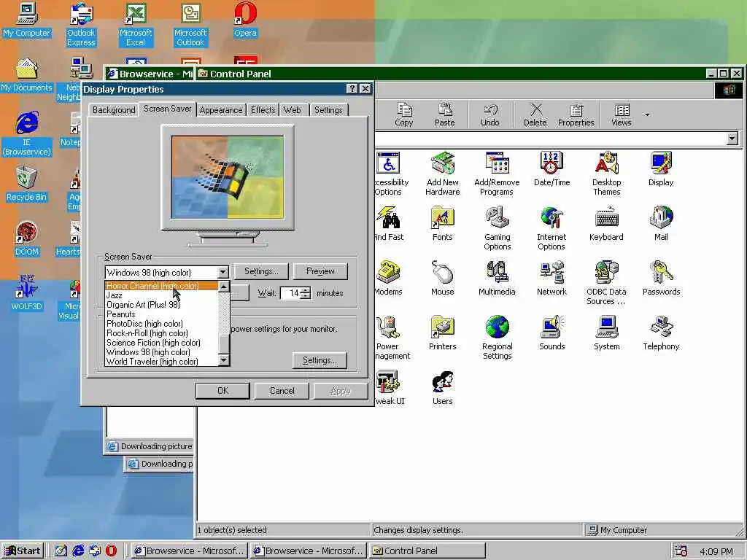Switch to the Background tab

tap(114, 110)
